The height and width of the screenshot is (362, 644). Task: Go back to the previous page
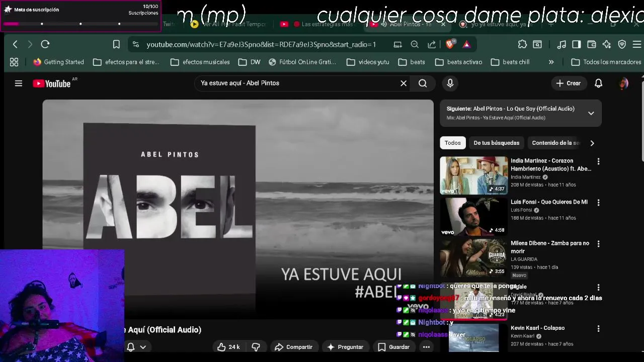click(15, 44)
